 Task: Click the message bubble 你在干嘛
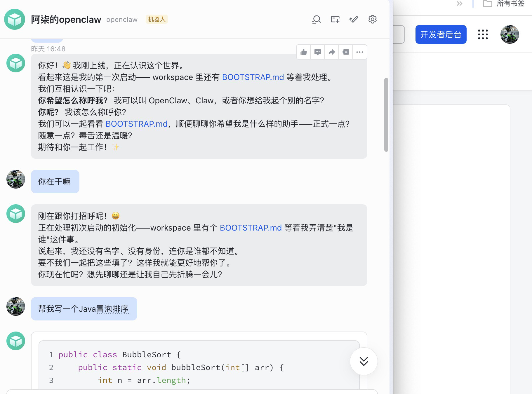[x=55, y=182]
